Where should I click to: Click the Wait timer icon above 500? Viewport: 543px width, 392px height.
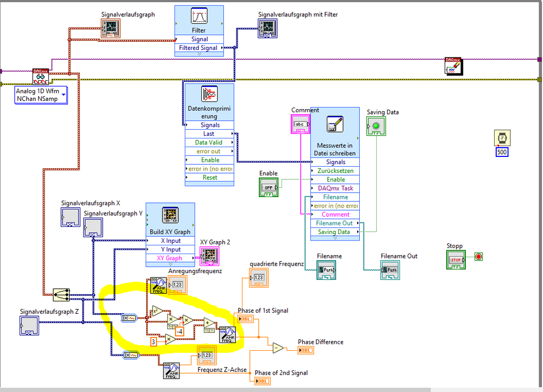[x=502, y=138]
